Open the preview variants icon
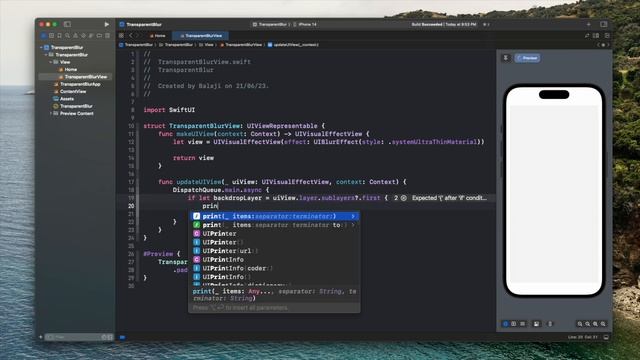The width and height of the screenshot is (640, 360). tap(522, 324)
